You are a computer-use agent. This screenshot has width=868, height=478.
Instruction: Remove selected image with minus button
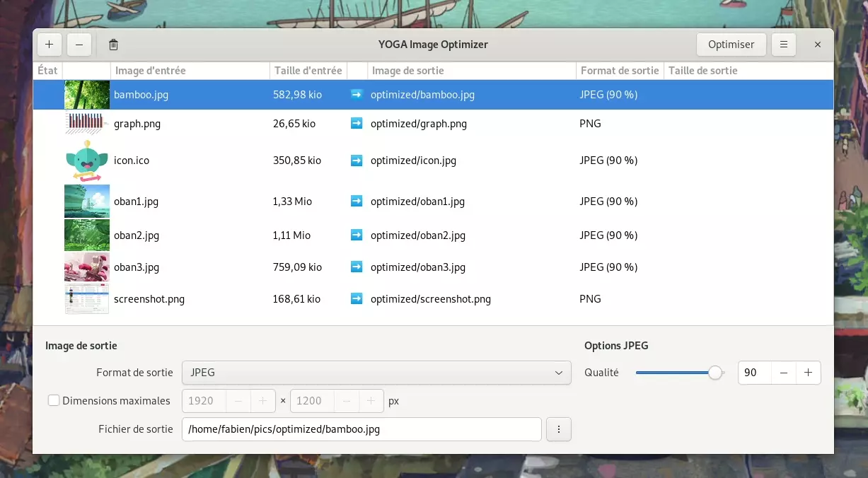tap(79, 45)
